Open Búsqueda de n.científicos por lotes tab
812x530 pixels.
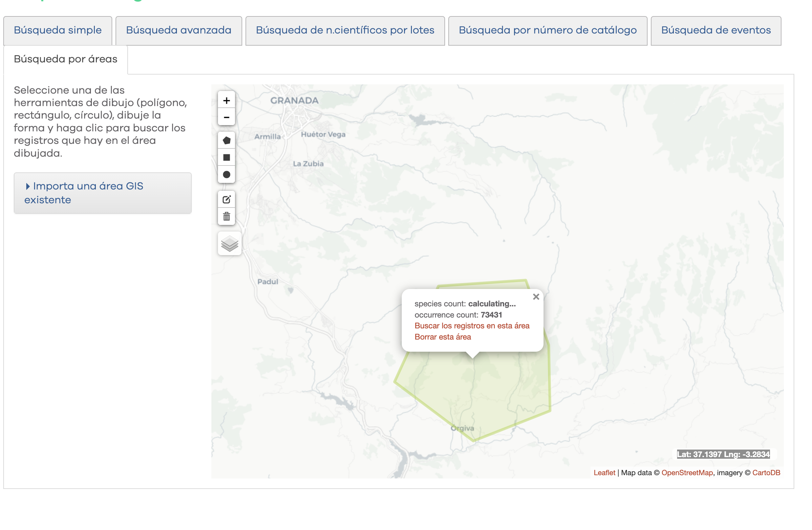point(345,30)
